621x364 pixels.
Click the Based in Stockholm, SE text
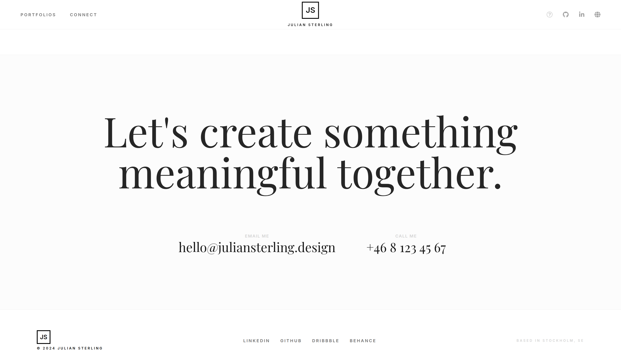550,341
